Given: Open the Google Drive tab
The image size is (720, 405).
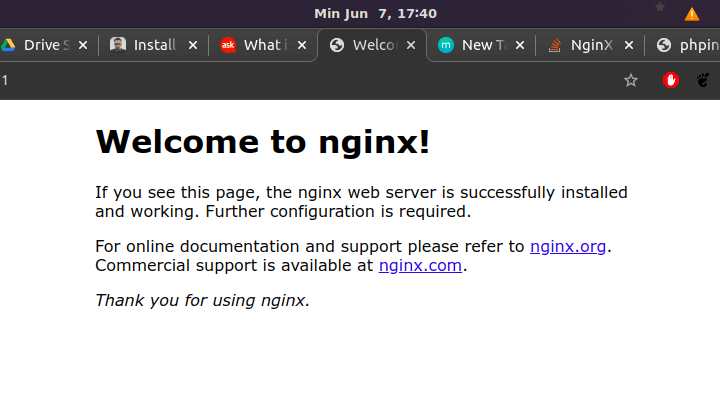Looking at the screenshot, I should [x=44, y=45].
